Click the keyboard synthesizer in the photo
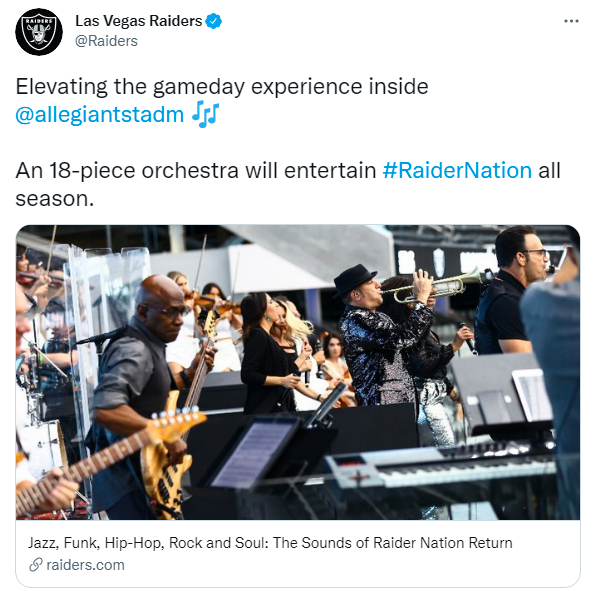The width and height of the screenshot is (595, 591). pos(440,465)
